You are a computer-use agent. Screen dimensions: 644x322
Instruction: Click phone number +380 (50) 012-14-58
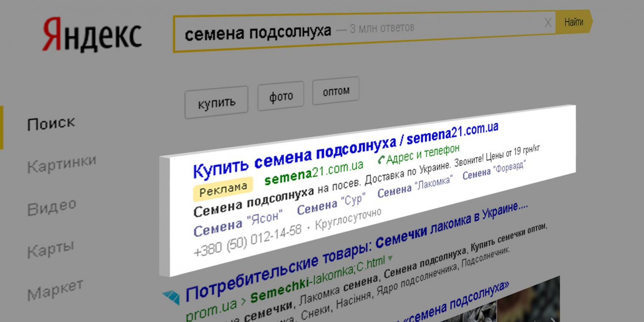coord(248,240)
